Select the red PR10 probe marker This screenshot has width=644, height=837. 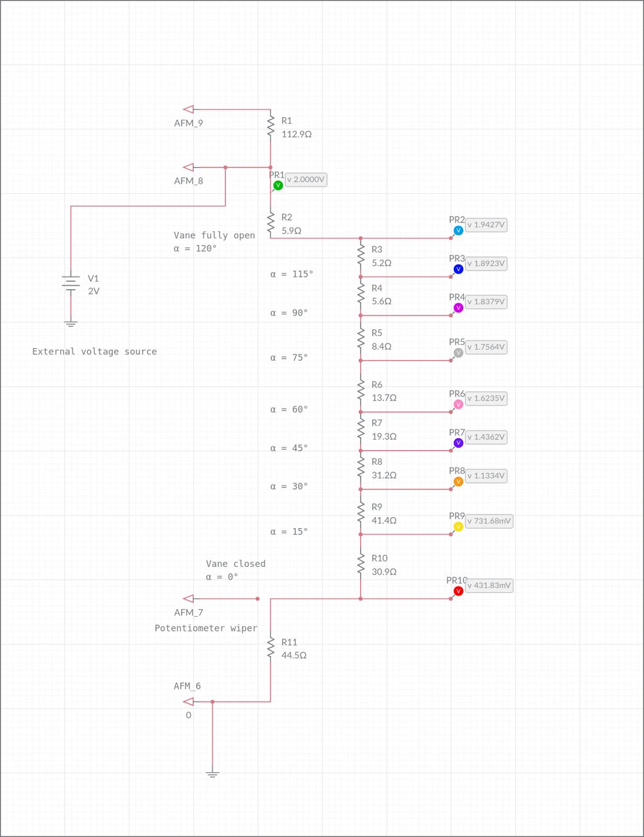(458, 591)
